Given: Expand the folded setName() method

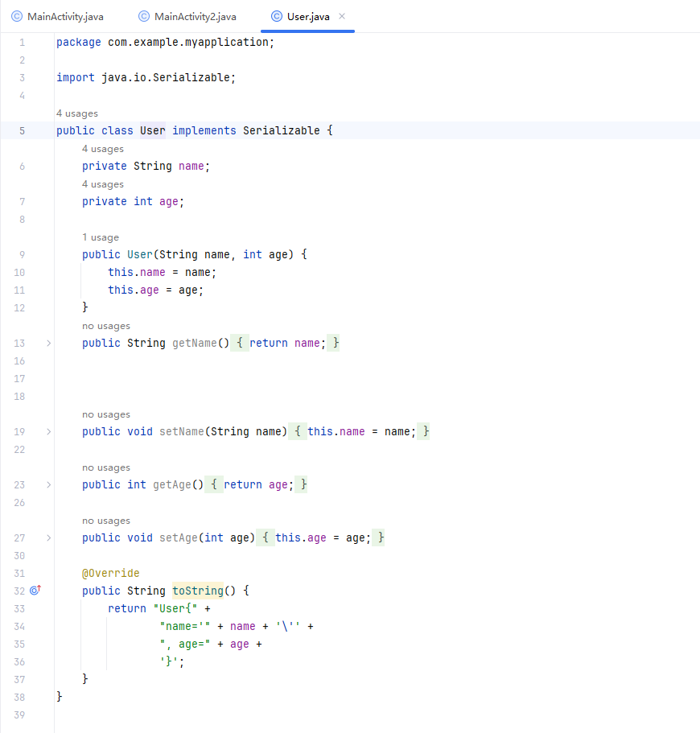Looking at the screenshot, I should (48, 432).
